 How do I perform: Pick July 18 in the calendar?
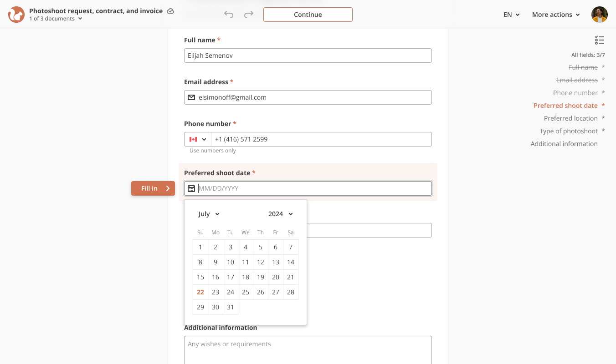(x=246, y=277)
